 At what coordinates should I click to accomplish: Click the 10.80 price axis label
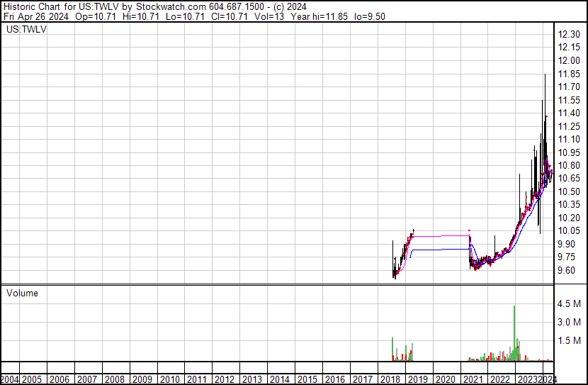coord(569,165)
